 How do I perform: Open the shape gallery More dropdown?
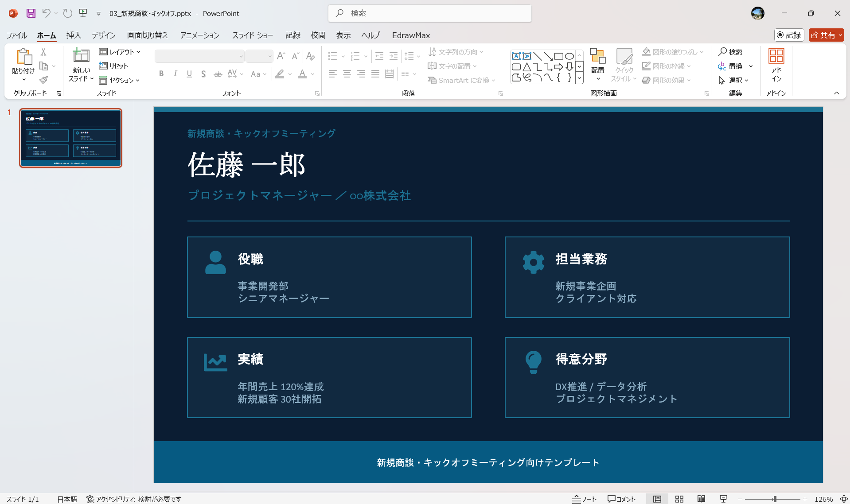[x=579, y=78]
